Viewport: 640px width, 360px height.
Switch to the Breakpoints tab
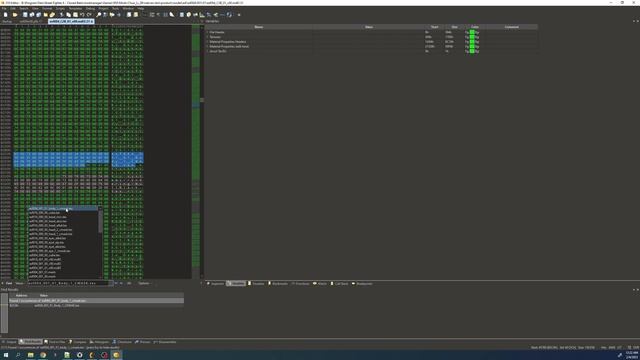tap(362, 284)
